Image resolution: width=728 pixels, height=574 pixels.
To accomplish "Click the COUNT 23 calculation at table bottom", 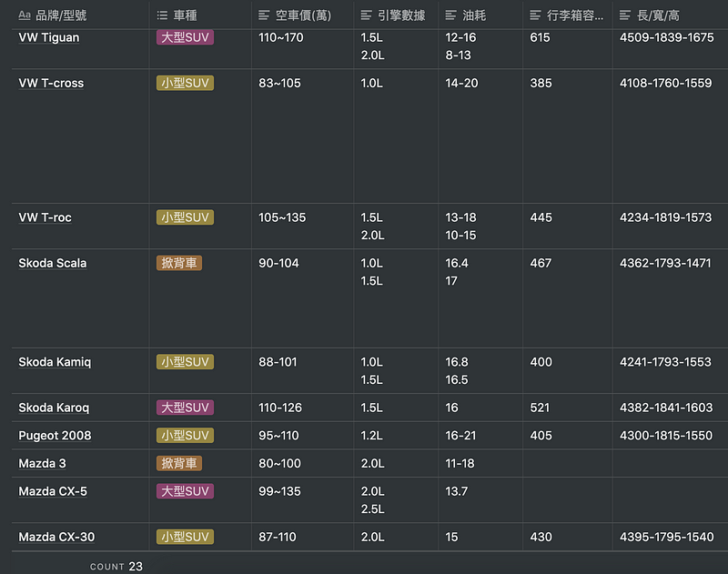I will coord(116,567).
